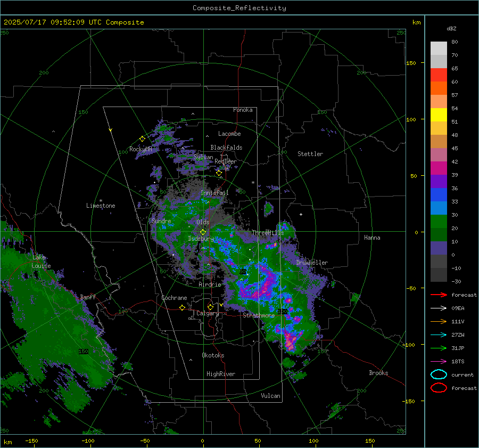Click the Innisfail city label
479x448 pixels.
coord(214,193)
